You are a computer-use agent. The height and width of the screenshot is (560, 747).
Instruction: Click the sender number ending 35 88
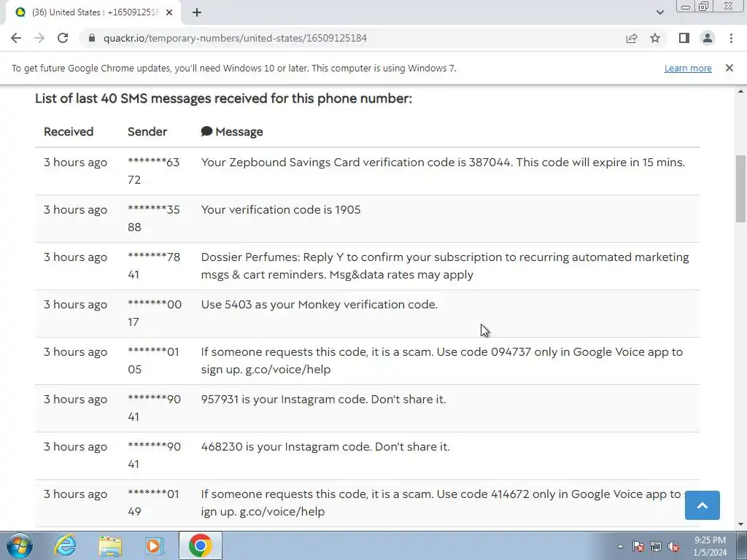[153, 219]
